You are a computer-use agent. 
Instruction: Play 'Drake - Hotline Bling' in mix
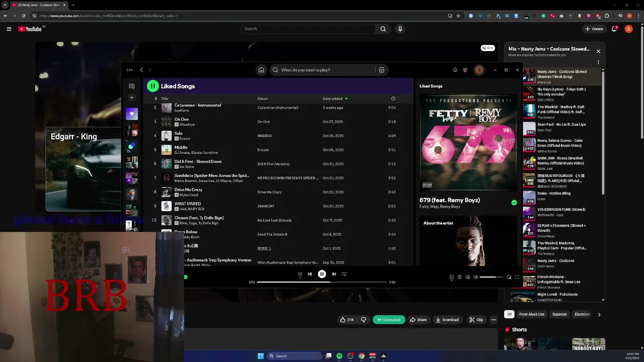point(561,196)
